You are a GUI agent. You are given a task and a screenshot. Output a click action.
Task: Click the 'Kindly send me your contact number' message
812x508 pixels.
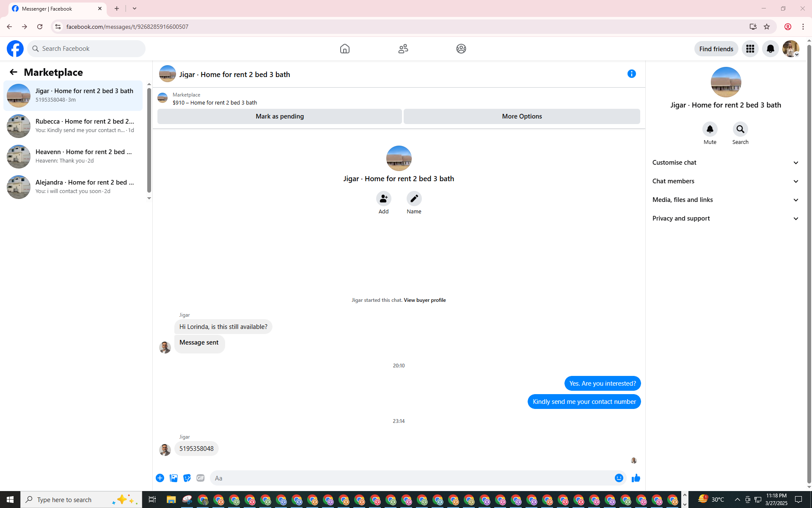[x=584, y=402]
